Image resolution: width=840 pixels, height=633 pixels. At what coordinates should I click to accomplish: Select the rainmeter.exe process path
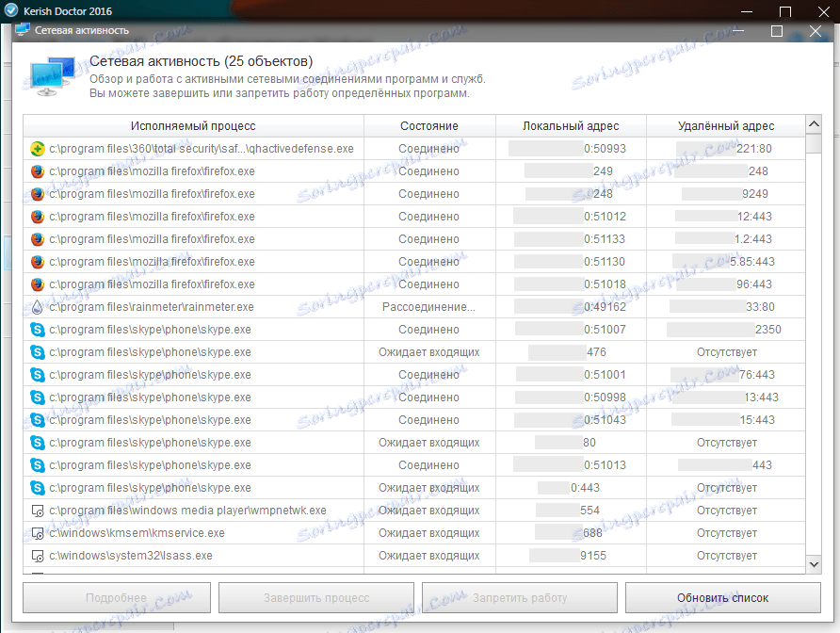click(x=152, y=307)
